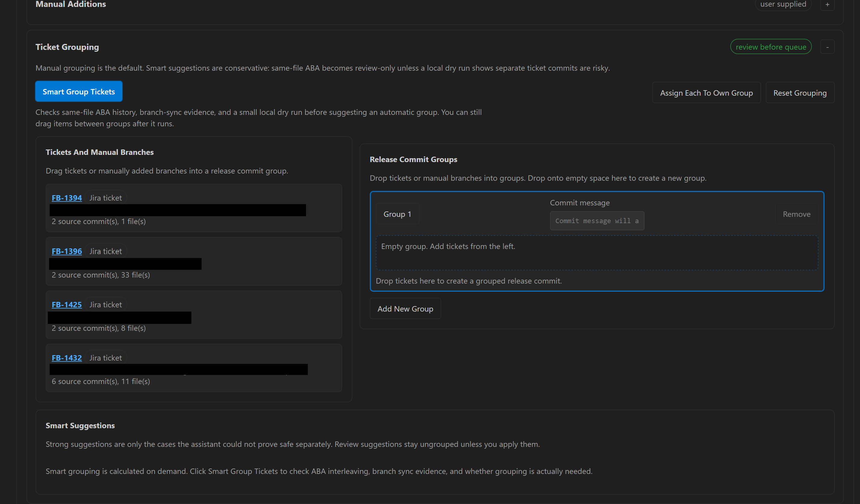Add a new release commit group
Image resolution: width=860 pixels, height=504 pixels.
(x=405, y=309)
